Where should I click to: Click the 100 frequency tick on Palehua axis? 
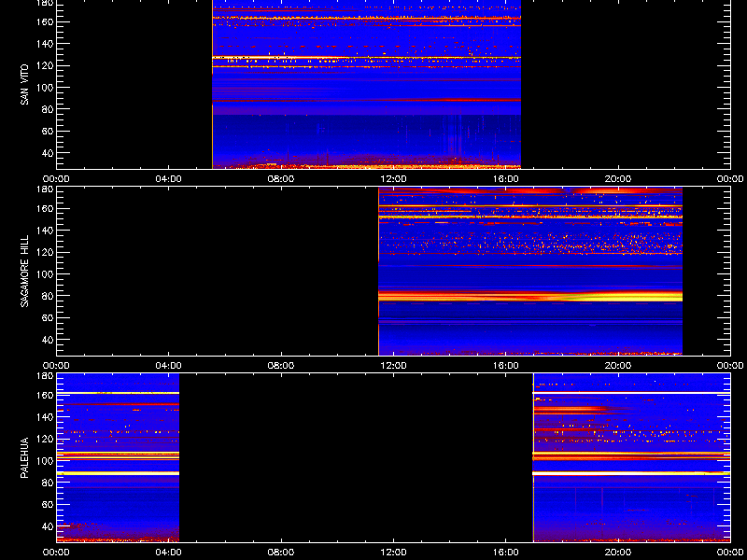(45, 461)
